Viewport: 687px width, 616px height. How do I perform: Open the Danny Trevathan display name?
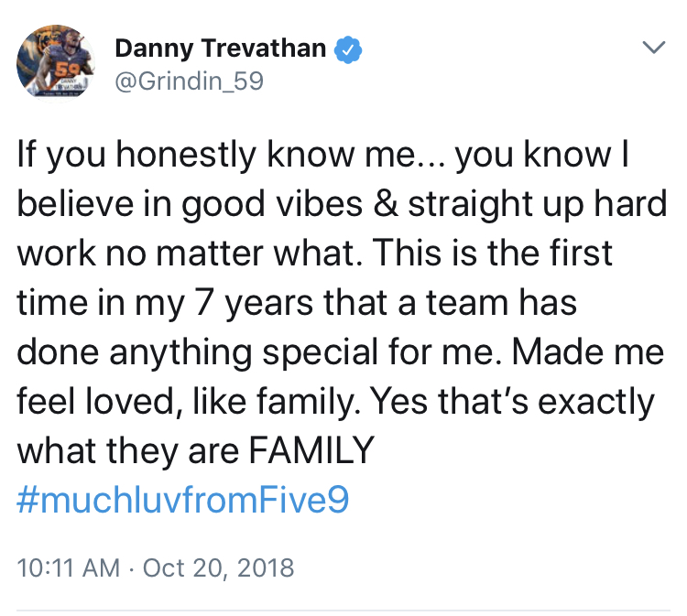coord(221,49)
